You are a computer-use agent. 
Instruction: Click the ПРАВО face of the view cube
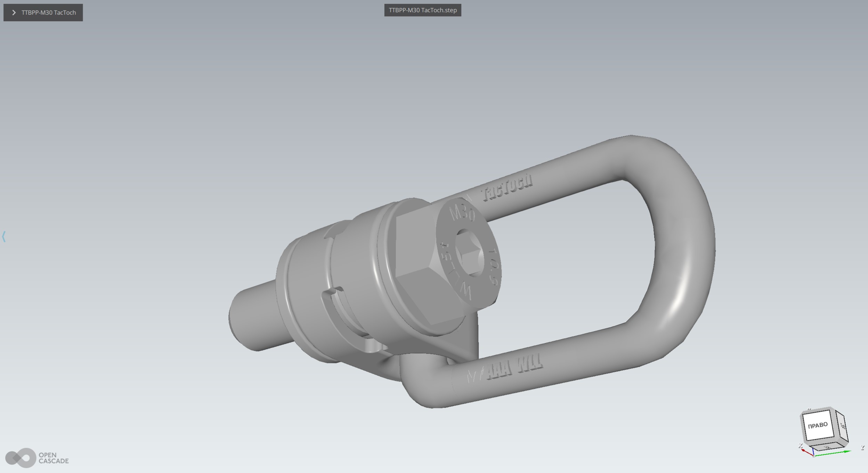tap(818, 425)
